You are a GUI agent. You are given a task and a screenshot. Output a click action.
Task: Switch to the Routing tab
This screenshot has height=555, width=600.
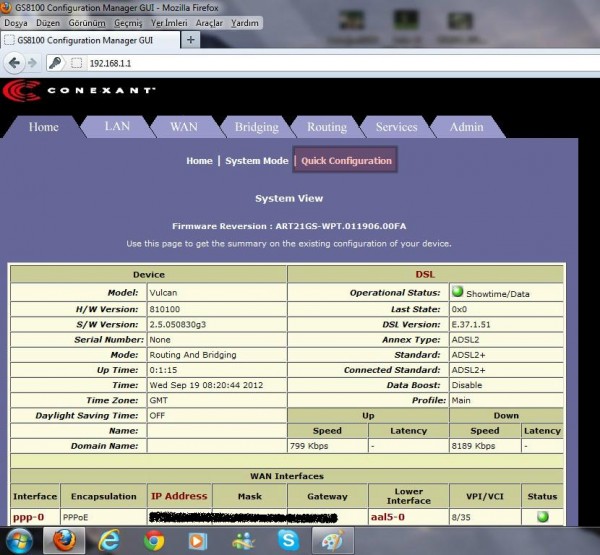[x=327, y=127]
